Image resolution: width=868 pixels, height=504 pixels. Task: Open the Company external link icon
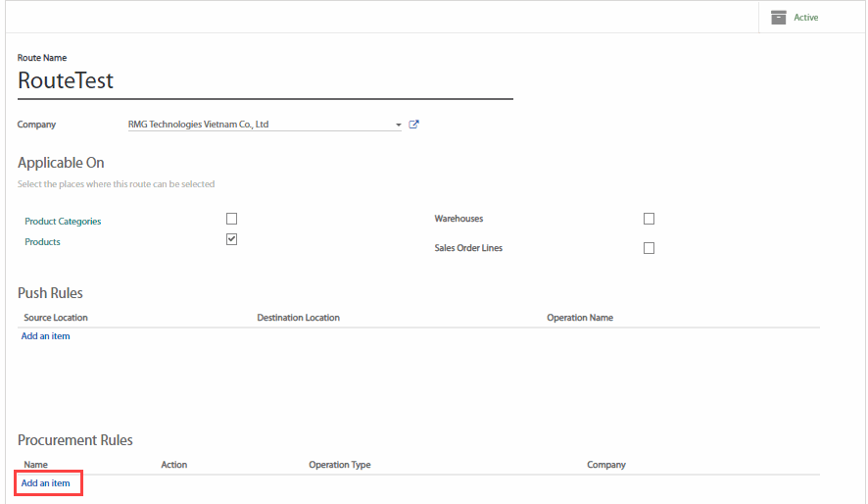pyautogui.click(x=413, y=125)
